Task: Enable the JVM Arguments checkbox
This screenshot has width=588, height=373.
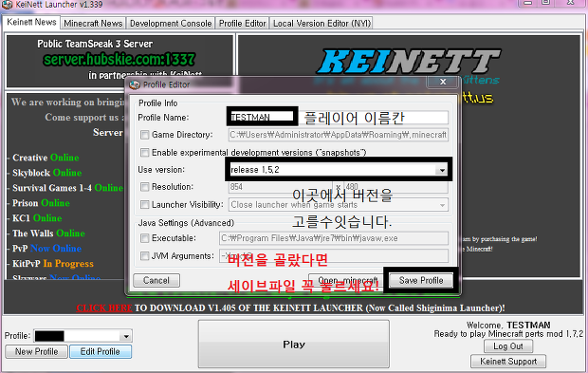Action: pyautogui.click(x=144, y=256)
